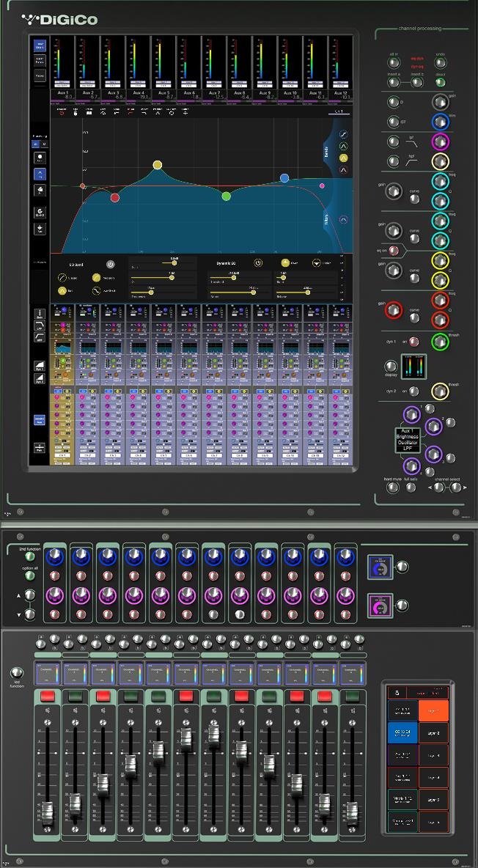Screen dimensions: 478x868
Task: Select the blue EQ band node on graph
Action: click(284, 178)
